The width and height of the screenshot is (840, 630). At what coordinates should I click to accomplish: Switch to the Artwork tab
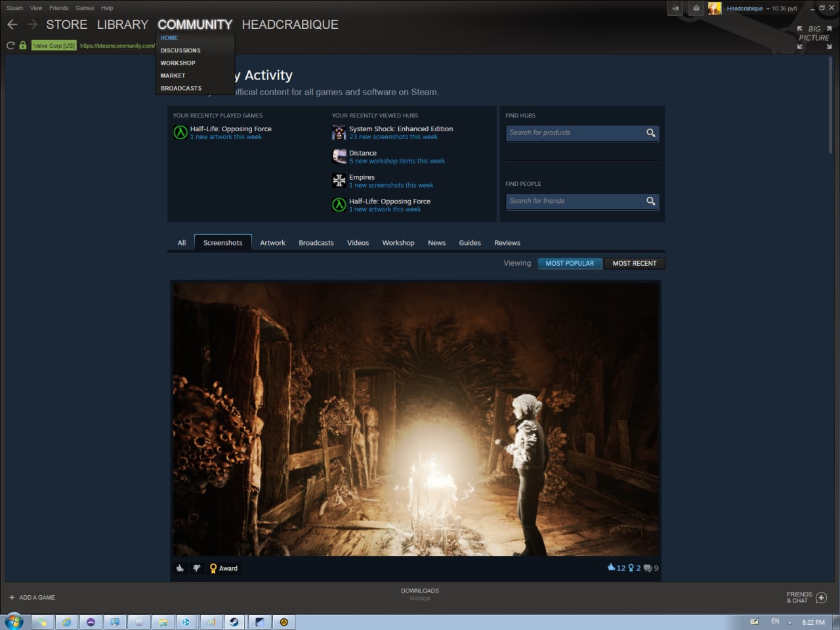272,243
